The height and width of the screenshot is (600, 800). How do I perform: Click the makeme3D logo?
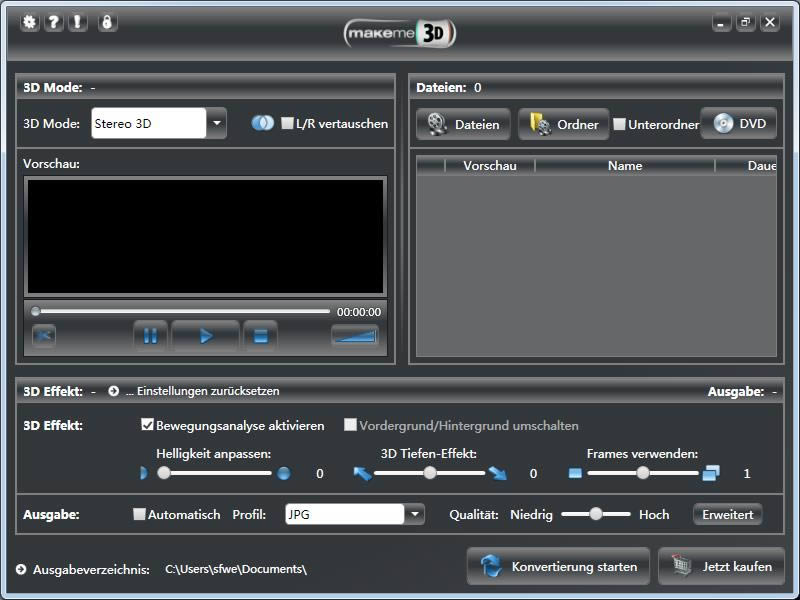[x=400, y=34]
